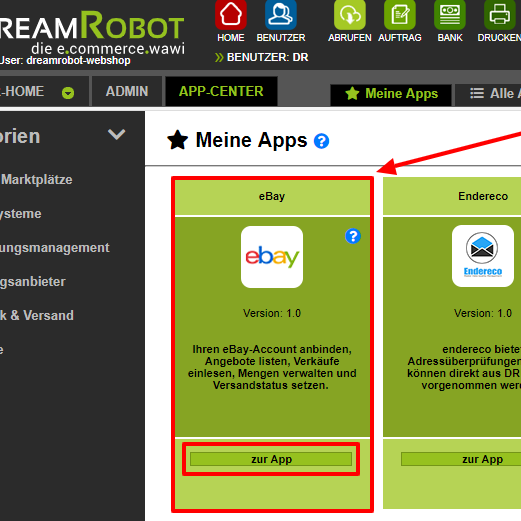Viewport: 521px width, 521px height.
Task: Click the username dreamrobot-webshop text
Action: (x=78, y=61)
